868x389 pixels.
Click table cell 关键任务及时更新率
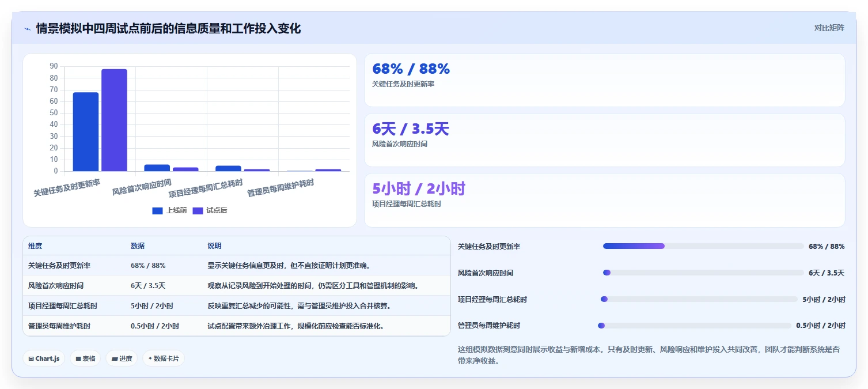59,266
